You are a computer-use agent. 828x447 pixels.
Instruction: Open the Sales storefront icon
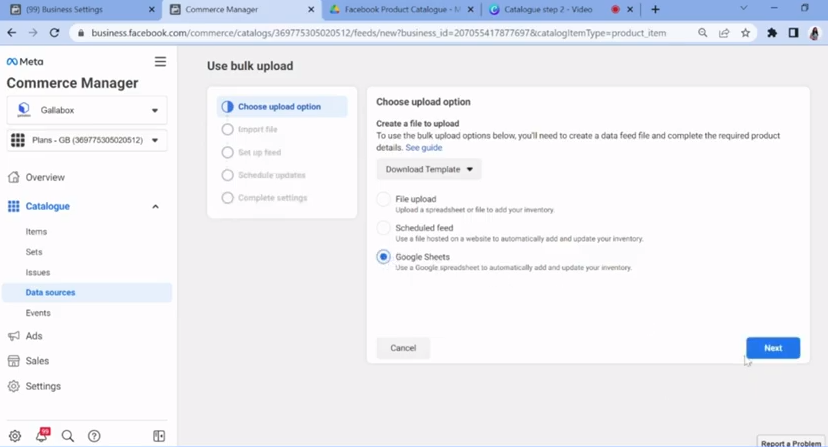pyautogui.click(x=14, y=361)
